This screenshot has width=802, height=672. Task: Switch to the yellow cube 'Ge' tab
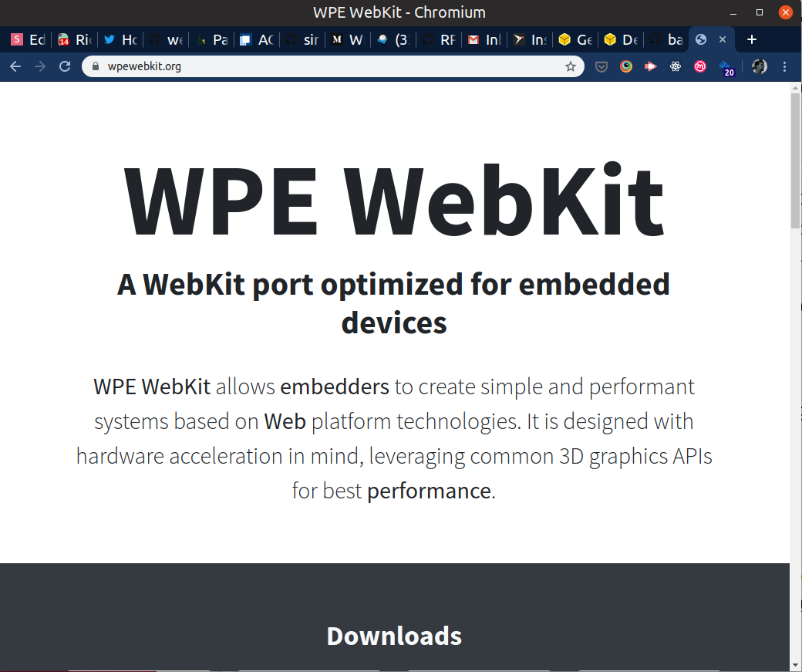coord(576,39)
